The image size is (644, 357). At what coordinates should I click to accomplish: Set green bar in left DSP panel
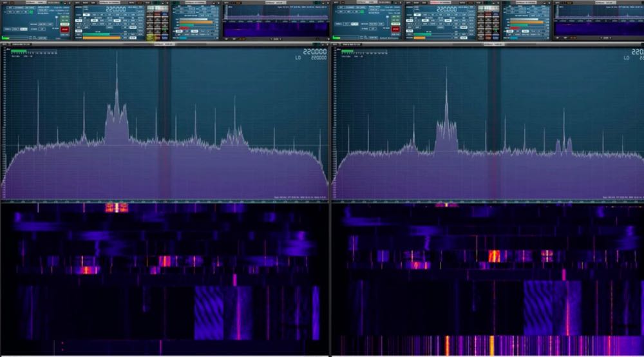pos(187,26)
